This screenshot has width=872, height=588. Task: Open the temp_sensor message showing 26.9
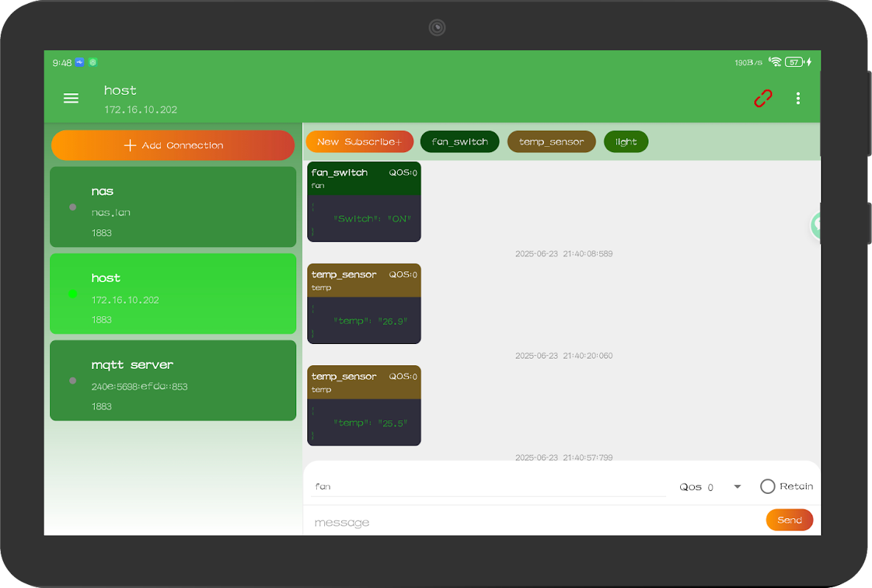pos(364,304)
